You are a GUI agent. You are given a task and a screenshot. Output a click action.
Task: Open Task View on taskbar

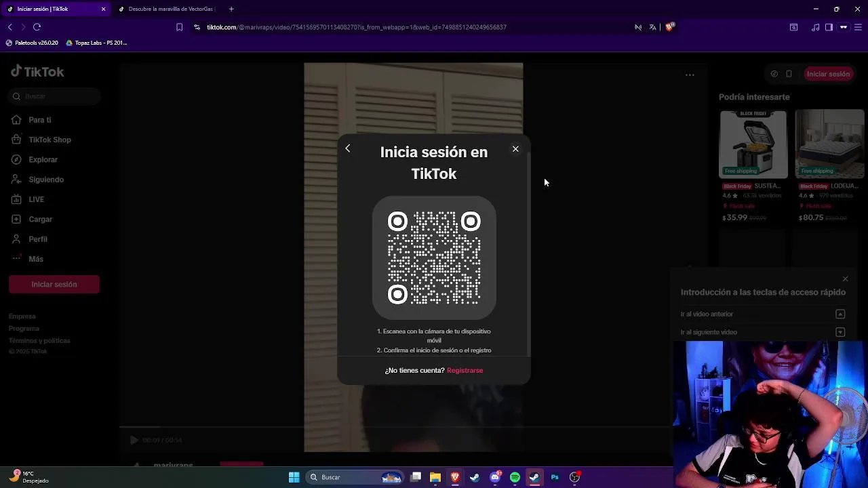[x=416, y=477]
